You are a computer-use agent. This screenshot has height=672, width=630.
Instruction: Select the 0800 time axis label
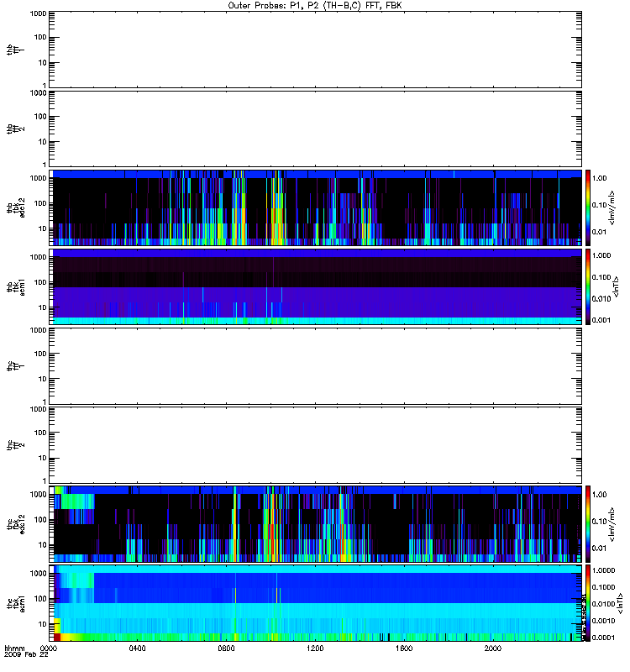tap(226, 648)
